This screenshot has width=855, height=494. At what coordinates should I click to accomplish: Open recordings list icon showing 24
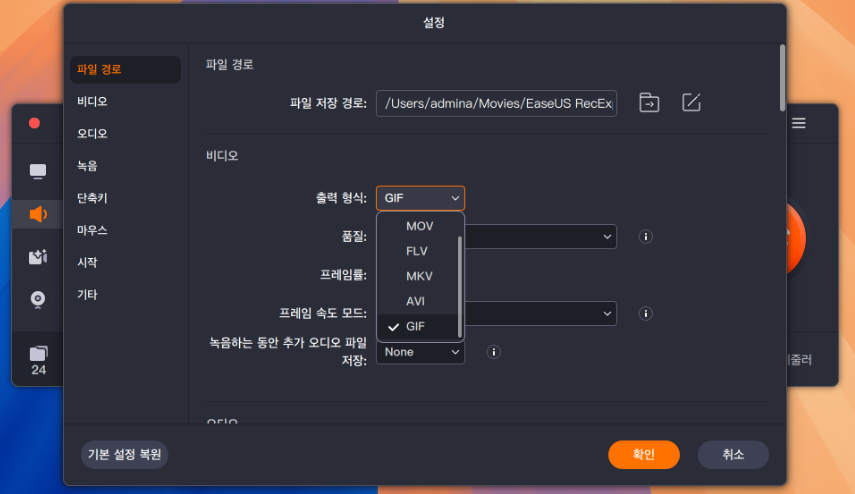(38, 360)
